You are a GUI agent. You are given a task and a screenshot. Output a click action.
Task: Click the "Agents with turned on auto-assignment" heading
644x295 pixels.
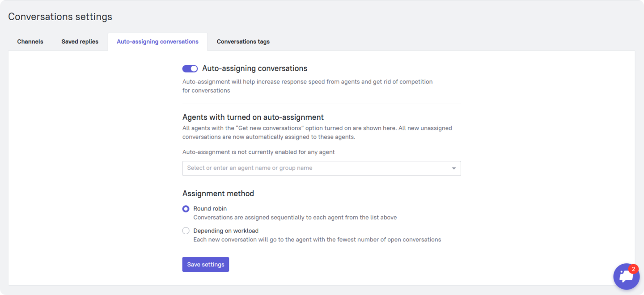tap(253, 117)
